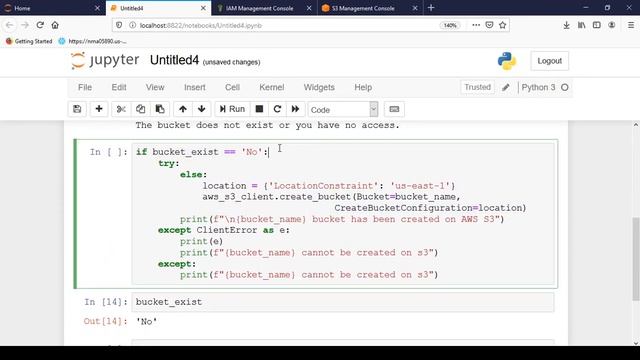Open cell type dropdown showing Code
Screen dimensions: 640x360
point(343,109)
